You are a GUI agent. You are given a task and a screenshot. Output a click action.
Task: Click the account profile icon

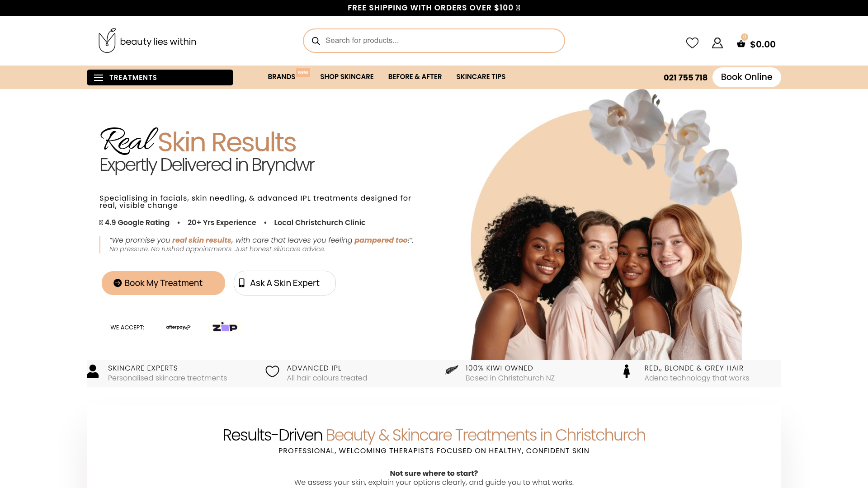[717, 42]
